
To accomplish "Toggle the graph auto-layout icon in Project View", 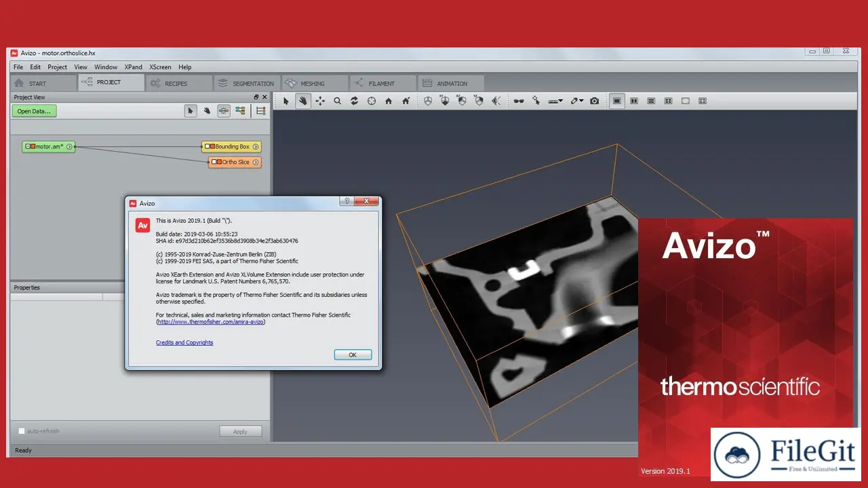I will pyautogui.click(x=223, y=110).
